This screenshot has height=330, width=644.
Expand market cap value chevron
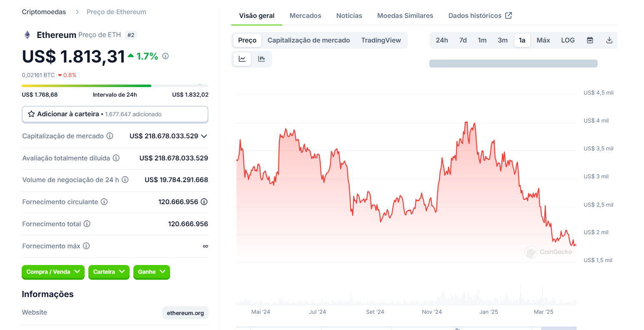204,136
